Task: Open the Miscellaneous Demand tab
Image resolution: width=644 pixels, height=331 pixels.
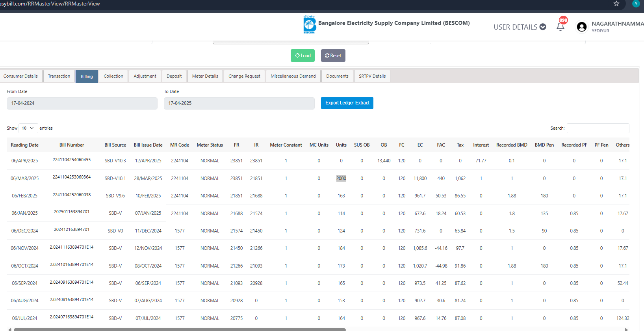Action: (x=293, y=76)
